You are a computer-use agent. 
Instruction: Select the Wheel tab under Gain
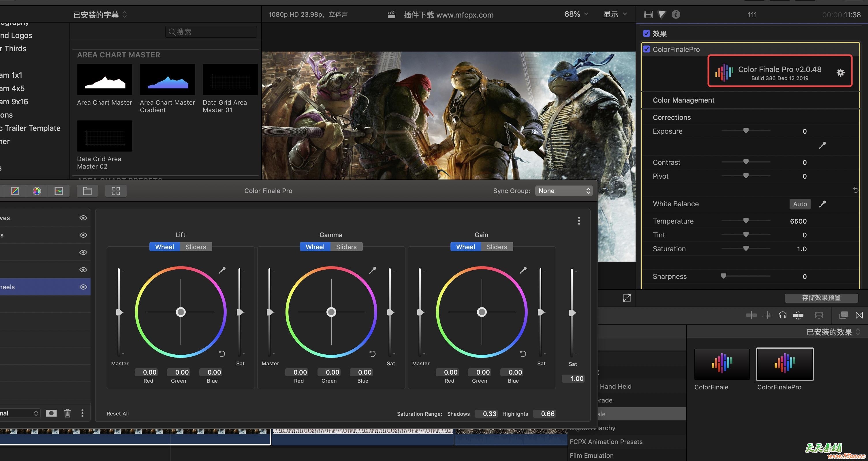[465, 247]
